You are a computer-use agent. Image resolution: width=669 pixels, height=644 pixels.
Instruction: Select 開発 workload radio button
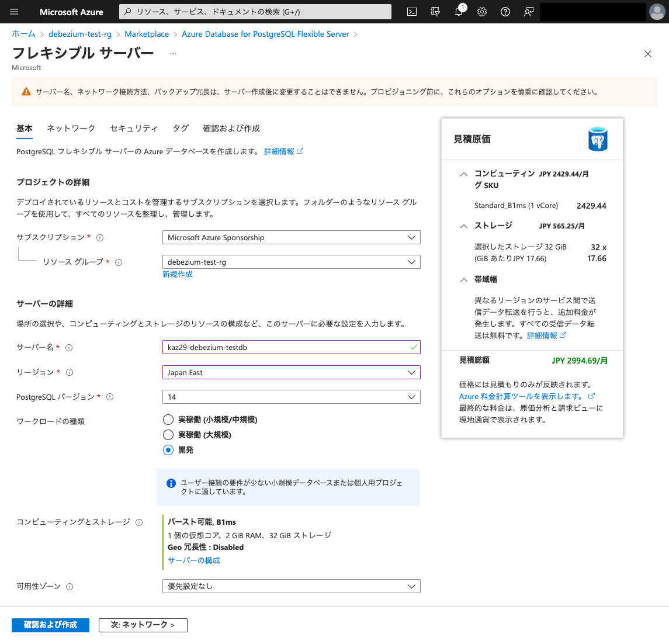pyautogui.click(x=168, y=450)
